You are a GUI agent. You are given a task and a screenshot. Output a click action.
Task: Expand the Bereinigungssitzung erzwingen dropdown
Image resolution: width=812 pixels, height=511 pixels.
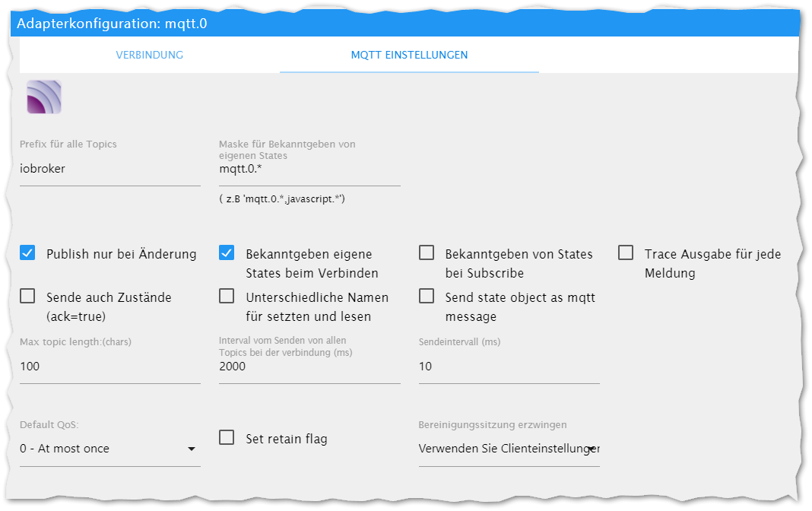(x=509, y=449)
